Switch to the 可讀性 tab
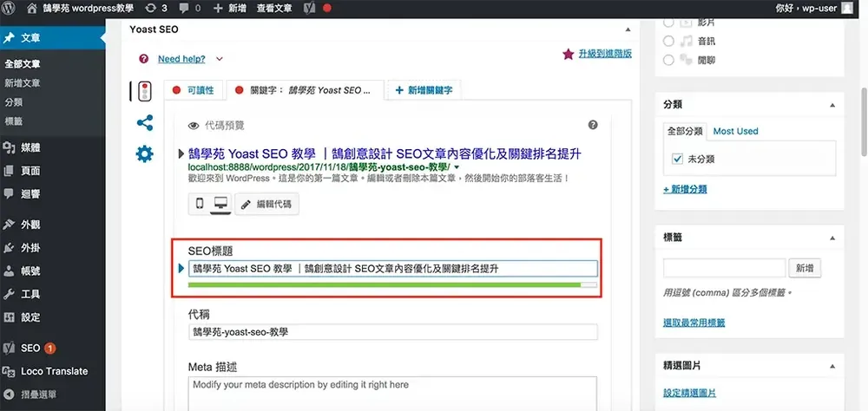 tap(194, 90)
